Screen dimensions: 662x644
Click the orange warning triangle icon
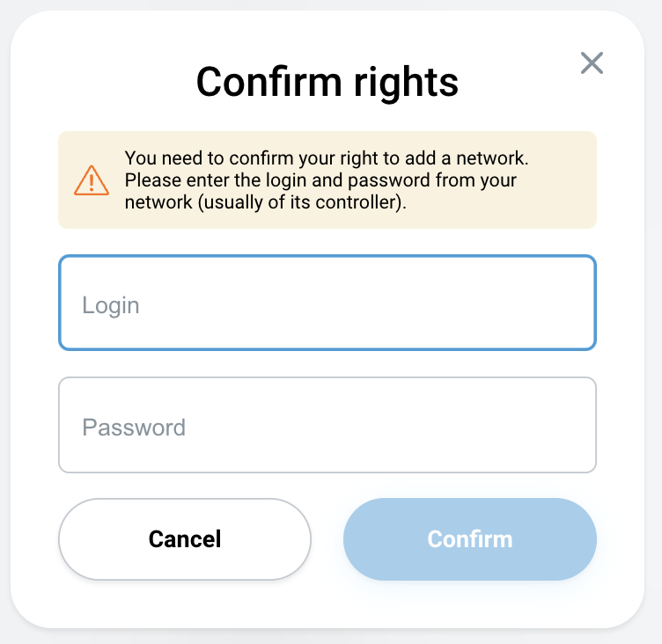coord(92,180)
